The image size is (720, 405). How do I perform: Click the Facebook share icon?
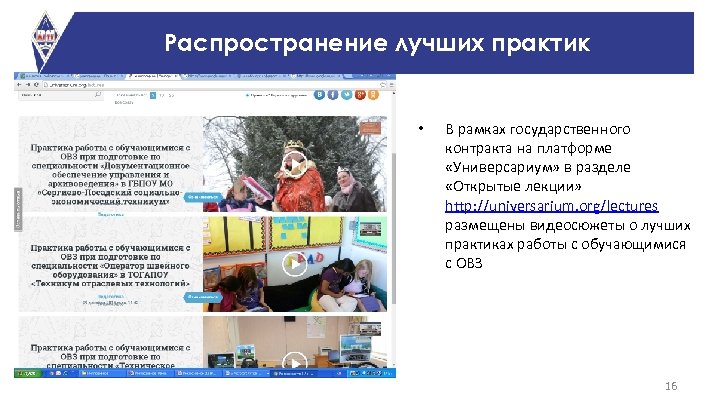pyautogui.click(x=333, y=95)
